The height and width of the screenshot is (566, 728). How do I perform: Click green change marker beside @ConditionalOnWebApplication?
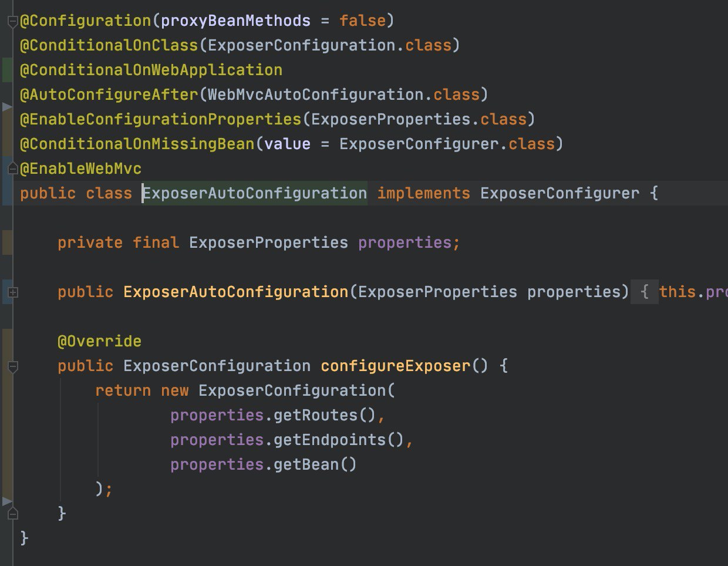(x=6, y=70)
